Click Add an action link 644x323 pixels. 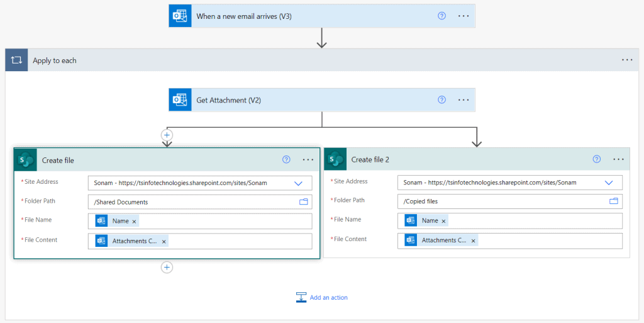tap(322, 298)
